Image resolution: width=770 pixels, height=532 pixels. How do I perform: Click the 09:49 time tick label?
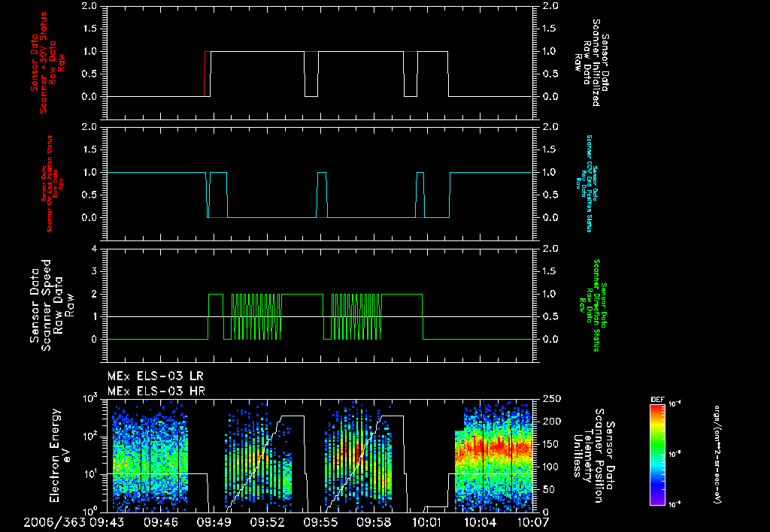tap(214, 522)
